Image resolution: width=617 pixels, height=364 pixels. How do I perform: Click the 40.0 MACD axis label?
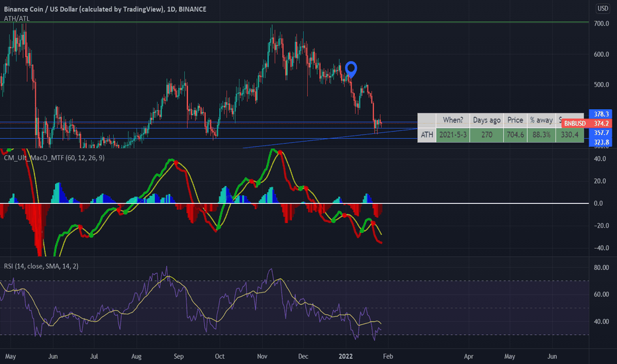(600, 159)
